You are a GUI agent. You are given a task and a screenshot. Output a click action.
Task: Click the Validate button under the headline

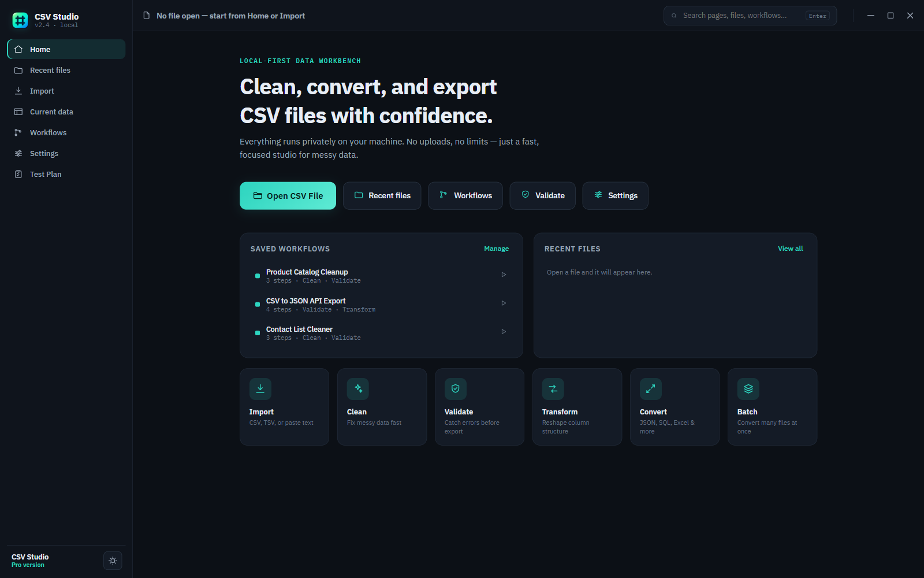tap(543, 196)
